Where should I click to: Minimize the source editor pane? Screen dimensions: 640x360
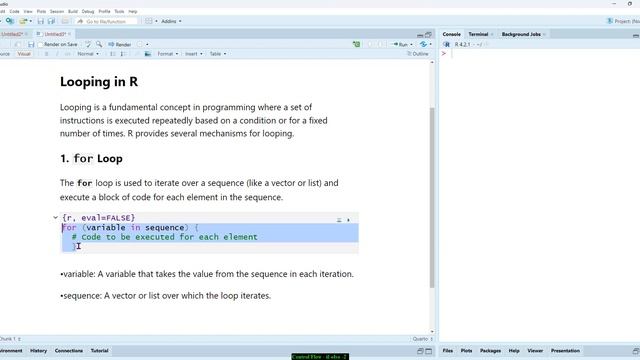[x=420, y=35]
